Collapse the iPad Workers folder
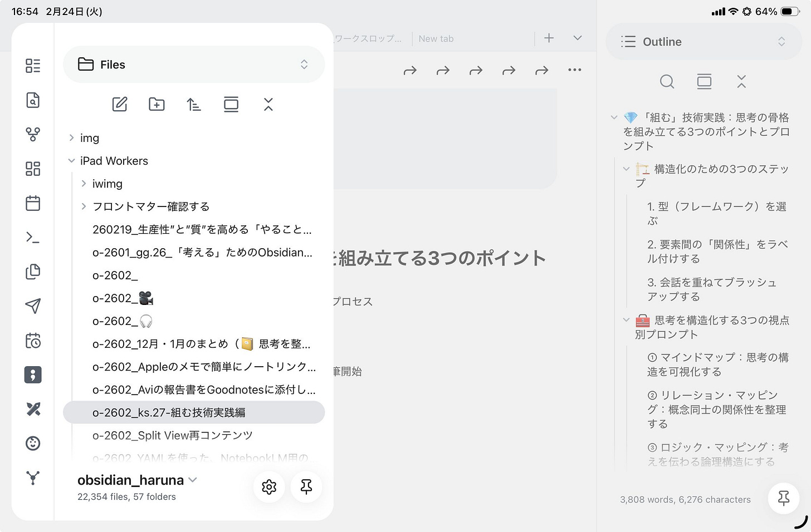 point(71,161)
